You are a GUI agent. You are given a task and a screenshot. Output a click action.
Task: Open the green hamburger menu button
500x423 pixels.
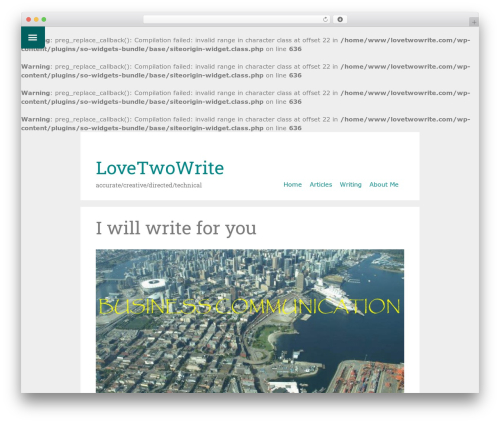coord(33,37)
